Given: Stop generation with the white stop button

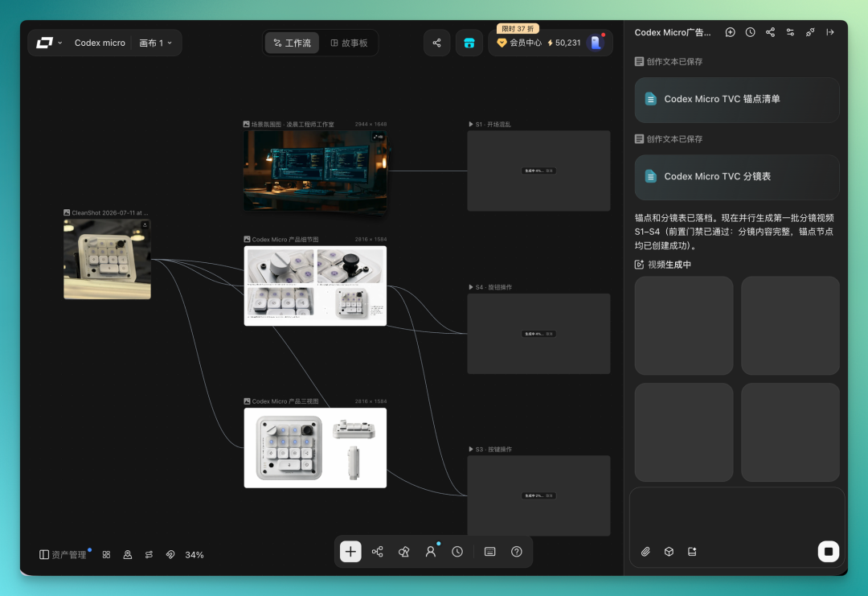Looking at the screenshot, I should [x=828, y=552].
